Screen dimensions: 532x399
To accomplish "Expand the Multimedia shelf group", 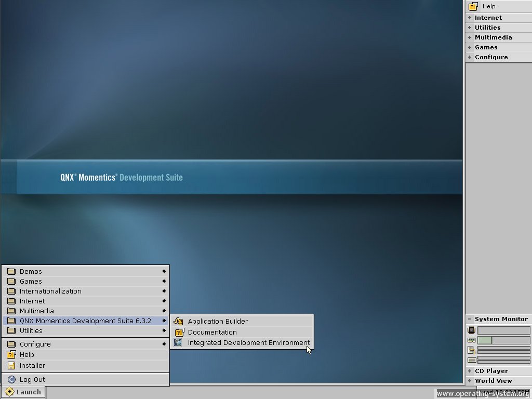I will pos(470,37).
